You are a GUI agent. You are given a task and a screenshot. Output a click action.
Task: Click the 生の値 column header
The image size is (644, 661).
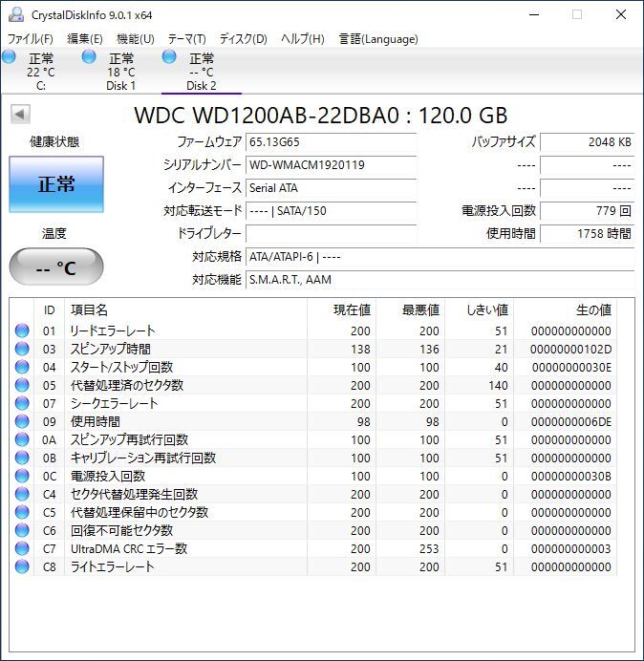click(565, 310)
